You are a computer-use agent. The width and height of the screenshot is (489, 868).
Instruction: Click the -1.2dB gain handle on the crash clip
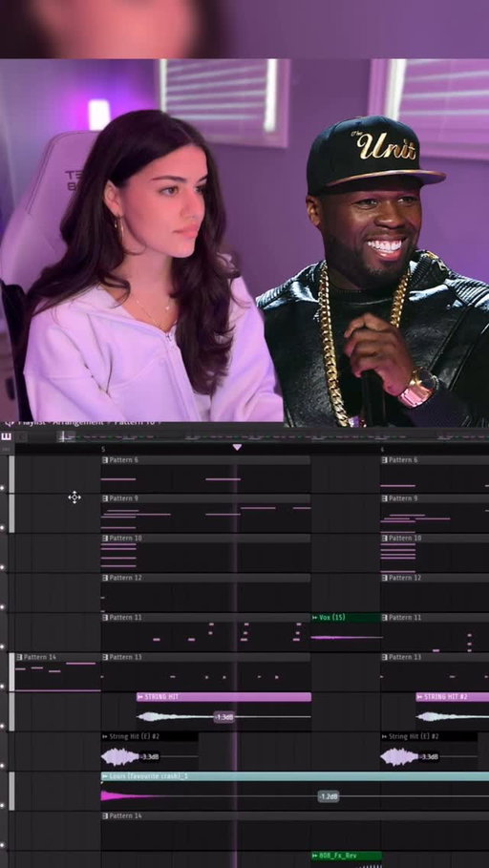click(x=329, y=796)
